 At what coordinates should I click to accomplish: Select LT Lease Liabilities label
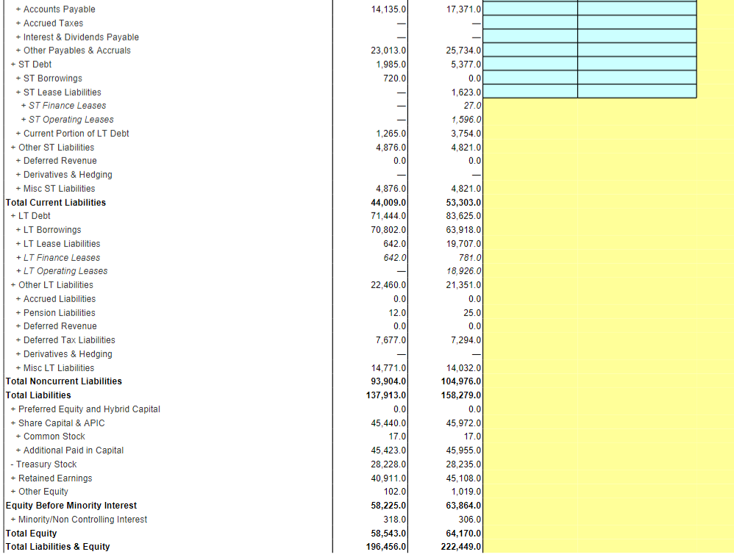pos(61,244)
